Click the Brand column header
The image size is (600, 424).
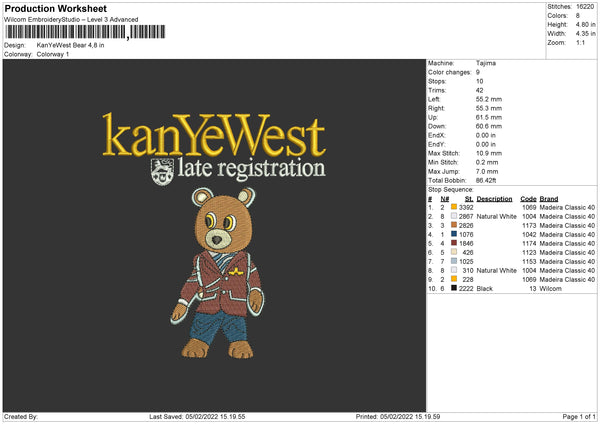pos(549,199)
